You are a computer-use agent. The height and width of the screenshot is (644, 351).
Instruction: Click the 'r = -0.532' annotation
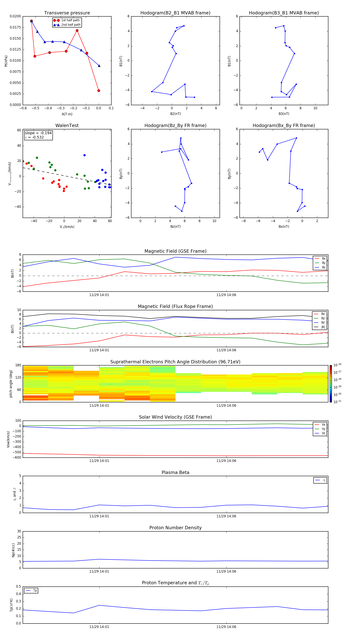[x=35, y=137]
